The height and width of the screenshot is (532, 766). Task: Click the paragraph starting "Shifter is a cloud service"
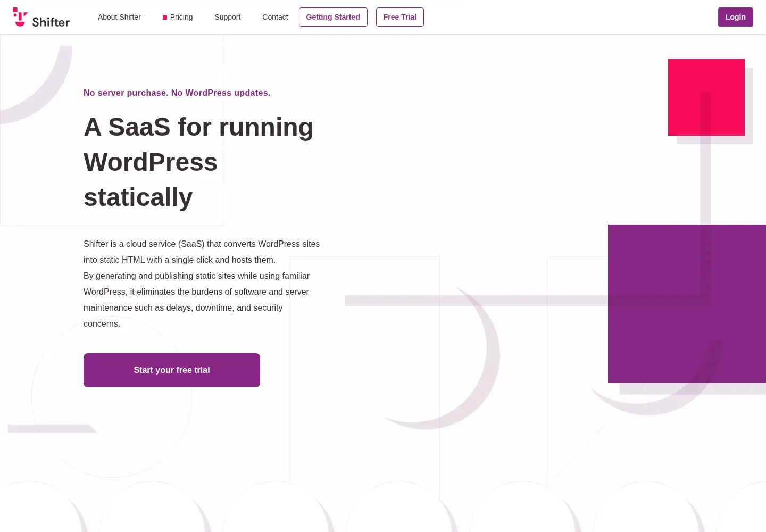pyautogui.click(x=202, y=284)
